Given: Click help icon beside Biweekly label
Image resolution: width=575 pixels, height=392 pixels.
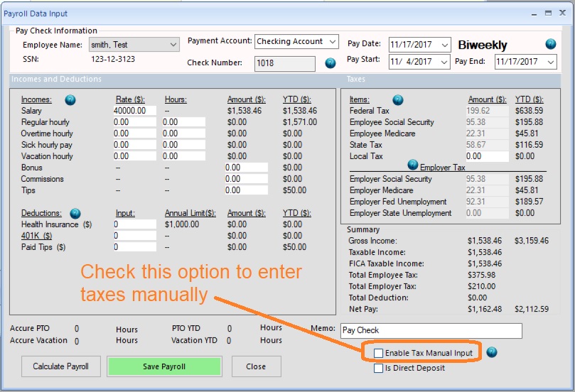Looking at the screenshot, I should [551, 44].
